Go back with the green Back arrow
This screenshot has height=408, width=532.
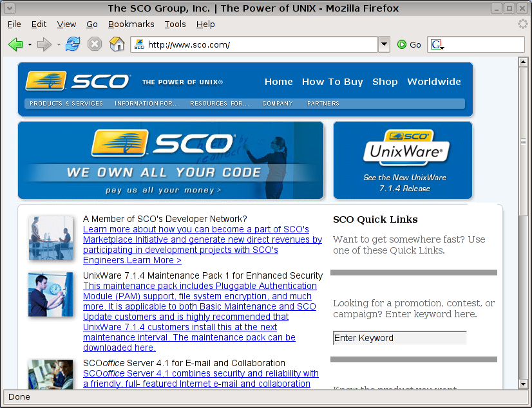pos(15,44)
